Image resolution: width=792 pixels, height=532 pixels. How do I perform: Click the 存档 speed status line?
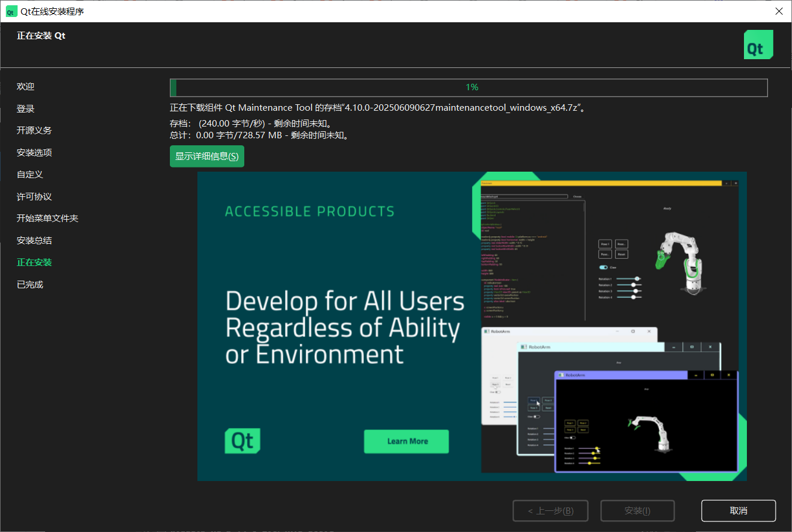point(252,124)
